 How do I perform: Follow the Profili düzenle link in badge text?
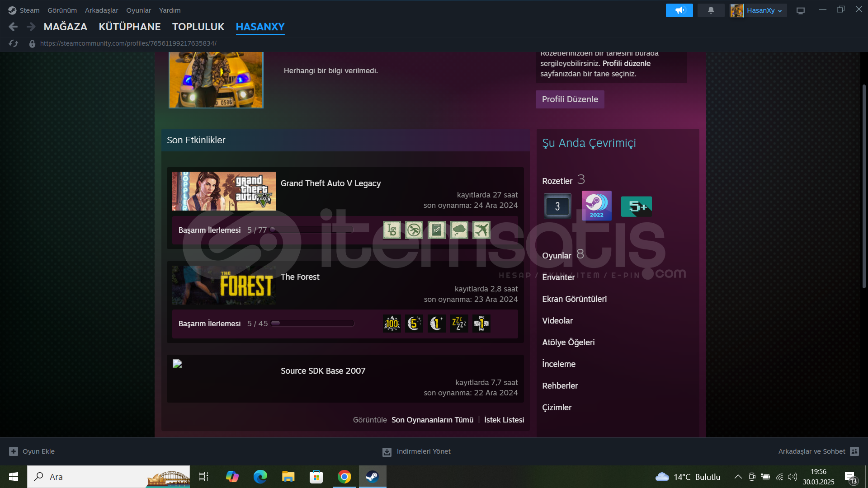click(x=626, y=63)
